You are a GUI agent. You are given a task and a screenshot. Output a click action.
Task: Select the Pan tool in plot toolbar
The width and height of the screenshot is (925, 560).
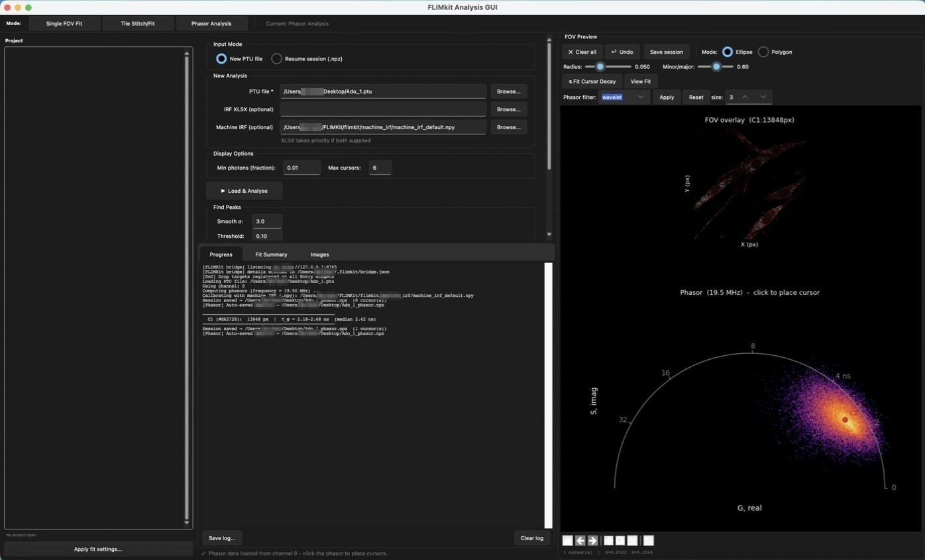[x=608, y=541]
